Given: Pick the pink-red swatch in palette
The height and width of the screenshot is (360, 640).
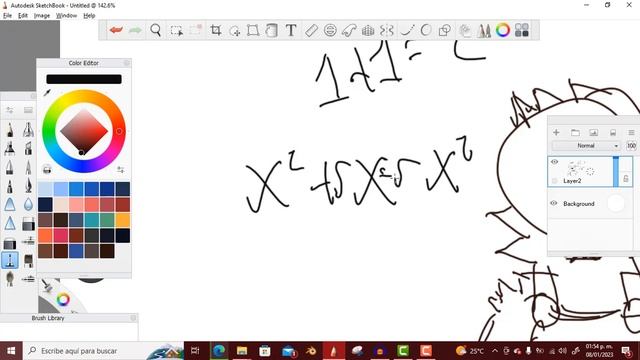Looking at the screenshot, I should [x=61, y=236].
